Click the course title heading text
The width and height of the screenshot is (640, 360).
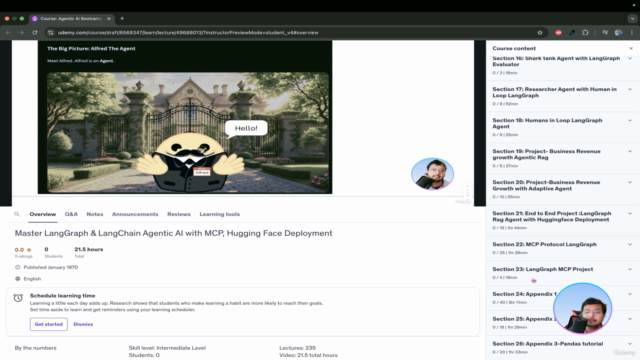coord(173,233)
